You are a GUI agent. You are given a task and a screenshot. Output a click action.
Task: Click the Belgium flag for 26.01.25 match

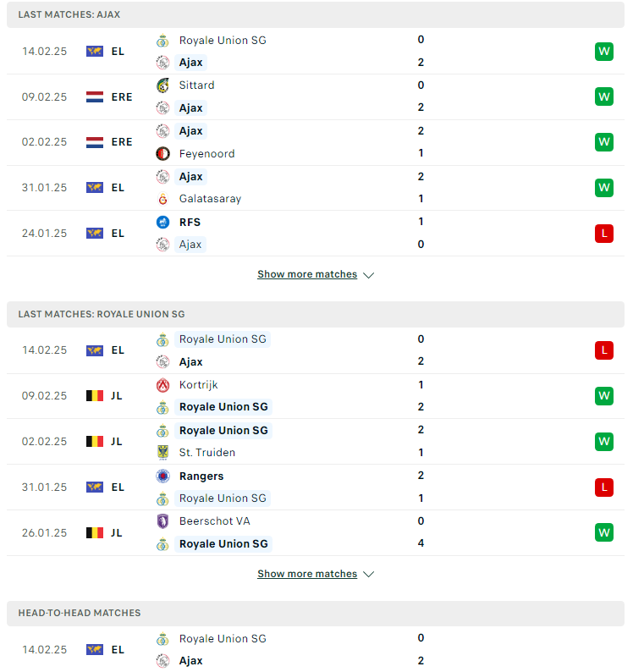click(x=95, y=532)
